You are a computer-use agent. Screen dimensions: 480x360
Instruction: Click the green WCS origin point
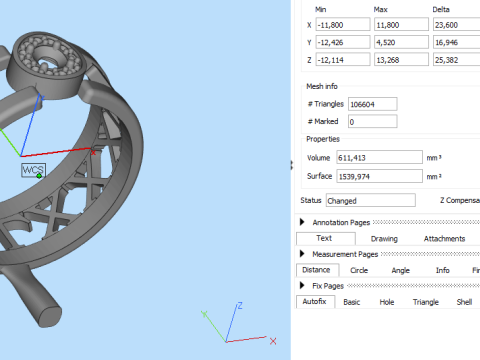[x=39, y=176]
